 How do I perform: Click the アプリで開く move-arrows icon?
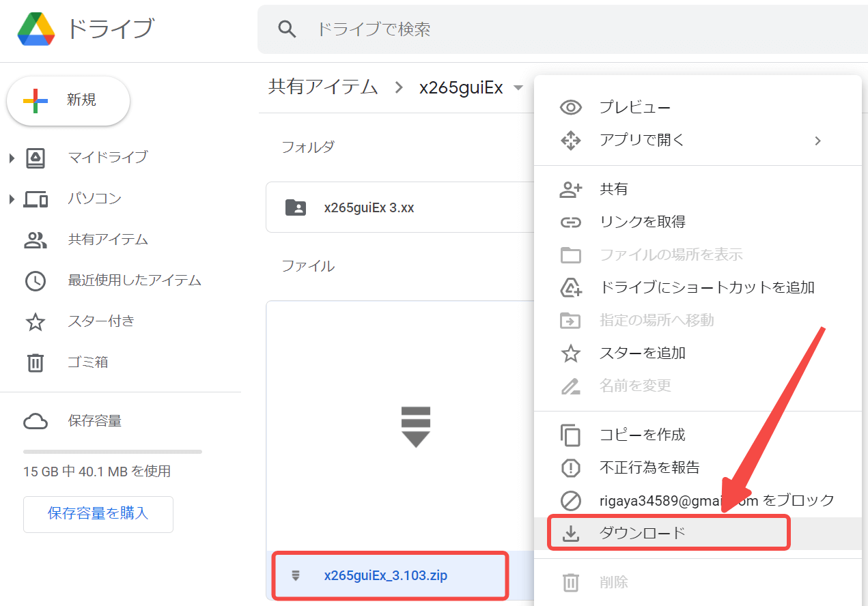coord(570,141)
